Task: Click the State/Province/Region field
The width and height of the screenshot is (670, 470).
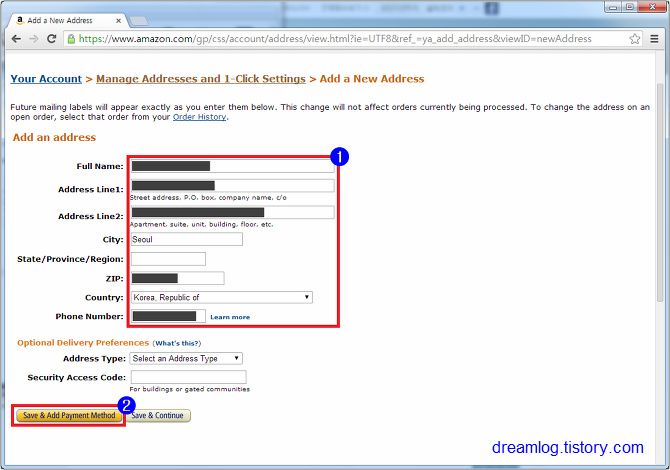Action: (x=168, y=259)
